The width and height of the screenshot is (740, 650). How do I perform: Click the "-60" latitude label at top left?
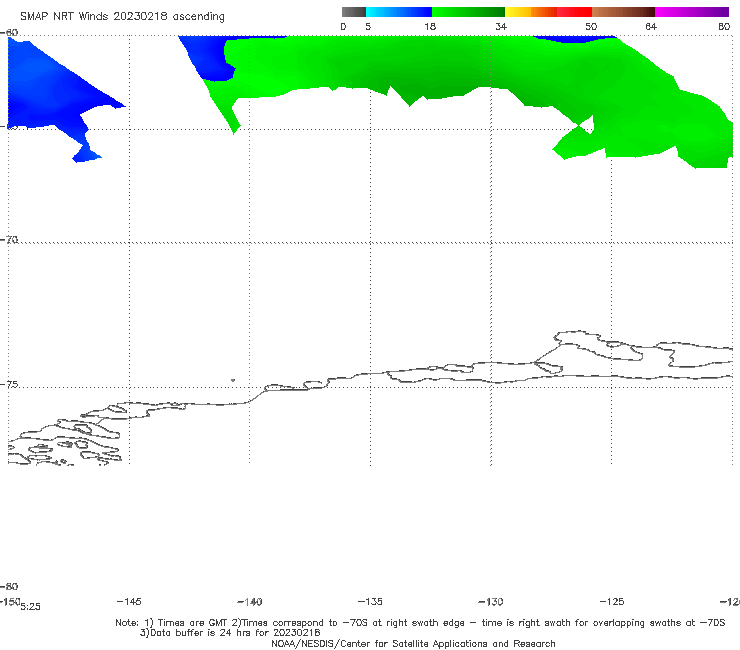9,33
